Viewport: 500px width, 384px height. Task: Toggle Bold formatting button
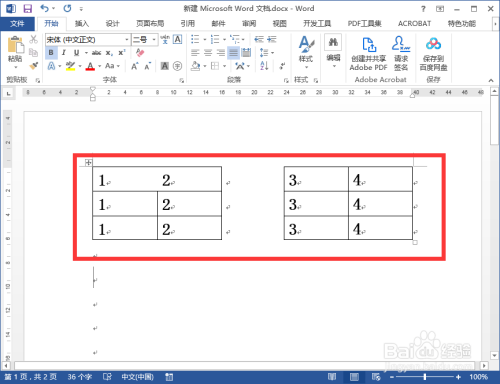coord(51,53)
